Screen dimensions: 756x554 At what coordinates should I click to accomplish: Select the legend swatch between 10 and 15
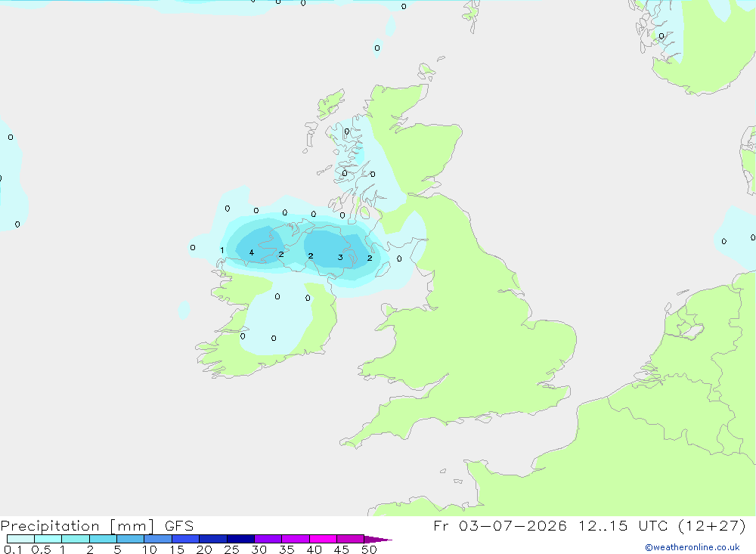coord(158,539)
